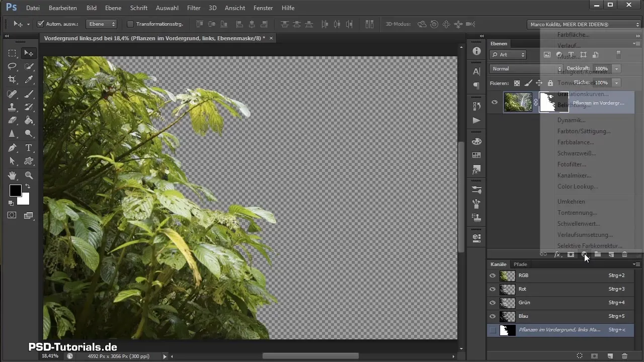
Task: Toggle lock transparent pixels
Action: (517, 83)
